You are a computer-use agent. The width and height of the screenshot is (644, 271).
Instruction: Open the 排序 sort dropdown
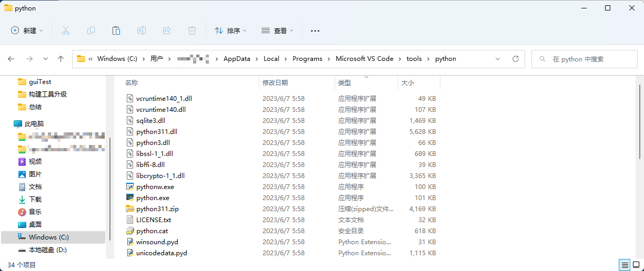[230, 30]
